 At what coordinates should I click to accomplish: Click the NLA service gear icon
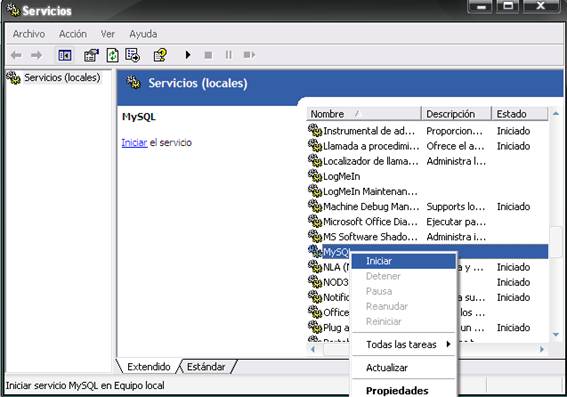pyautogui.click(x=315, y=266)
